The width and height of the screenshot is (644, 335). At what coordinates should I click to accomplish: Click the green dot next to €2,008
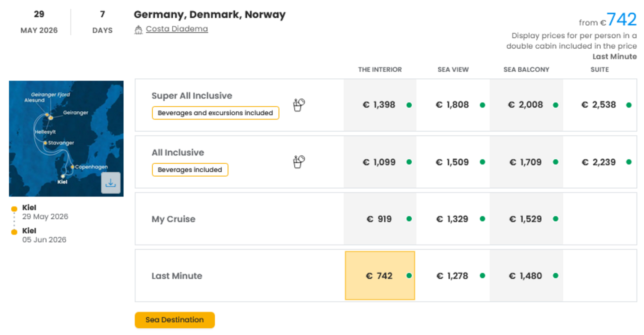click(556, 105)
